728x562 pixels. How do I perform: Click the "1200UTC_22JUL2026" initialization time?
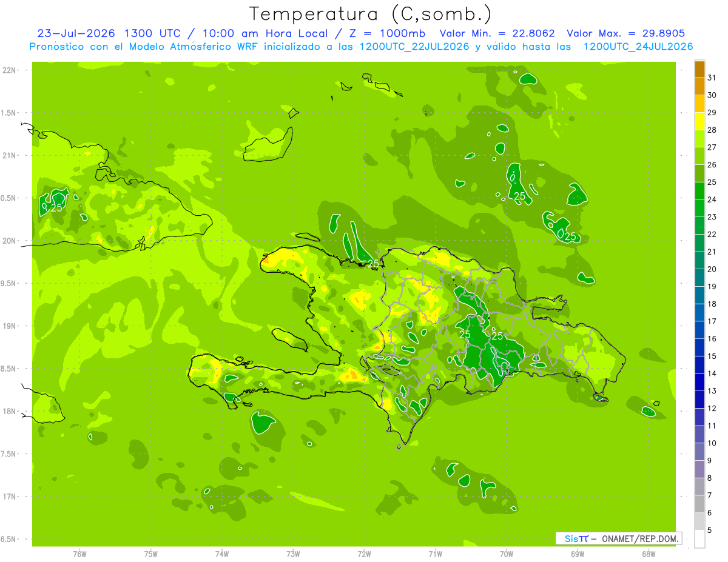(414, 47)
